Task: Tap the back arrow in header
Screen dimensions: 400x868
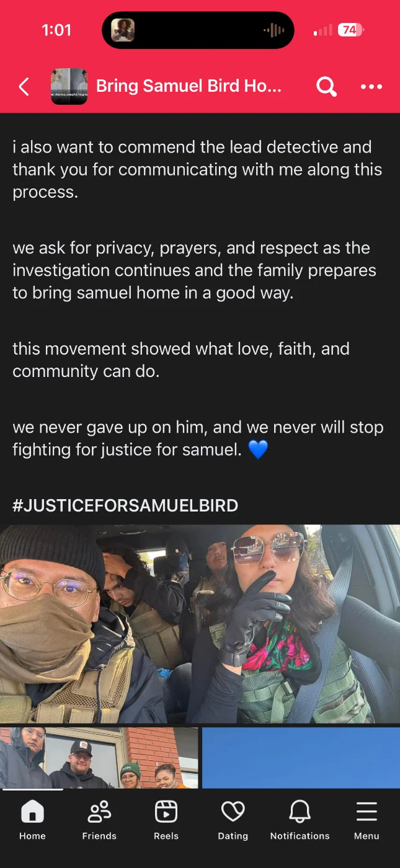Action: [24, 87]
